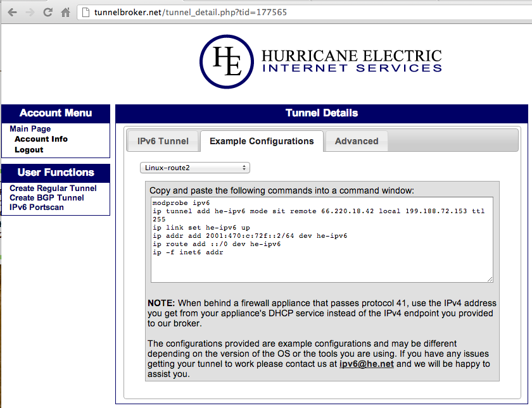This screenshot has height=408, width=532.
Task: Click the 'ip tunnel add he-ipv6' command line
Action: pyautogui.click(x=319, y=215)
